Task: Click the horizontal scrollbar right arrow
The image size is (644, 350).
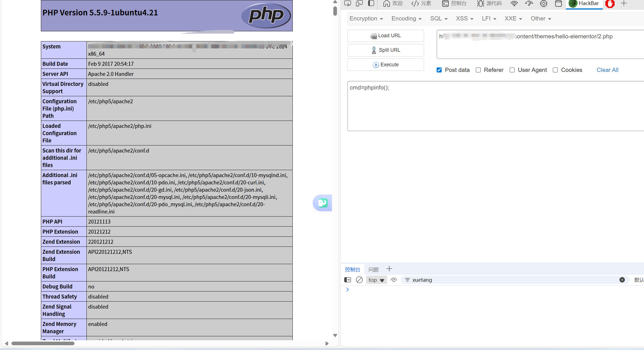Action: [x=327, y=343]
